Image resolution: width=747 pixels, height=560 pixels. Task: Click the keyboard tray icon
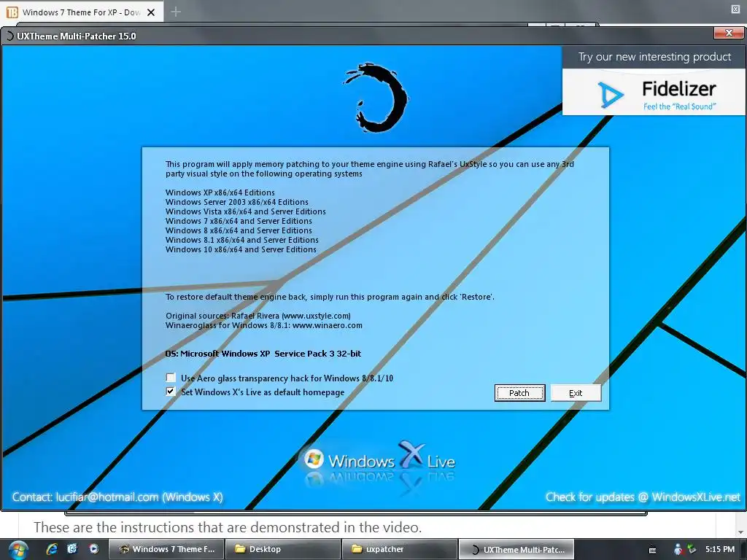(x=653, y=550)
